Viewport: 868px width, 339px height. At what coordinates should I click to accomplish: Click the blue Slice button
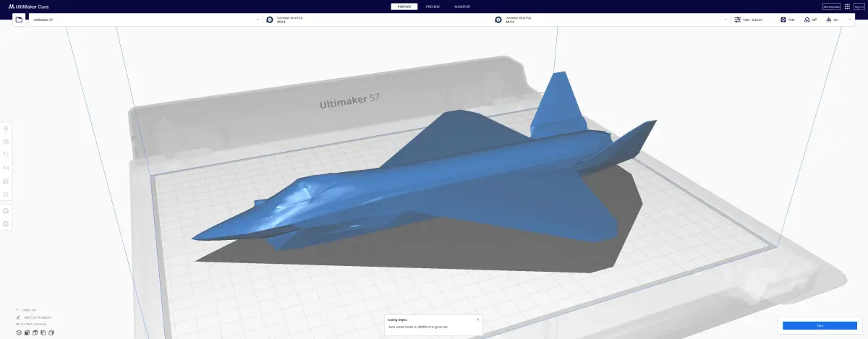(x=820, y=326)
